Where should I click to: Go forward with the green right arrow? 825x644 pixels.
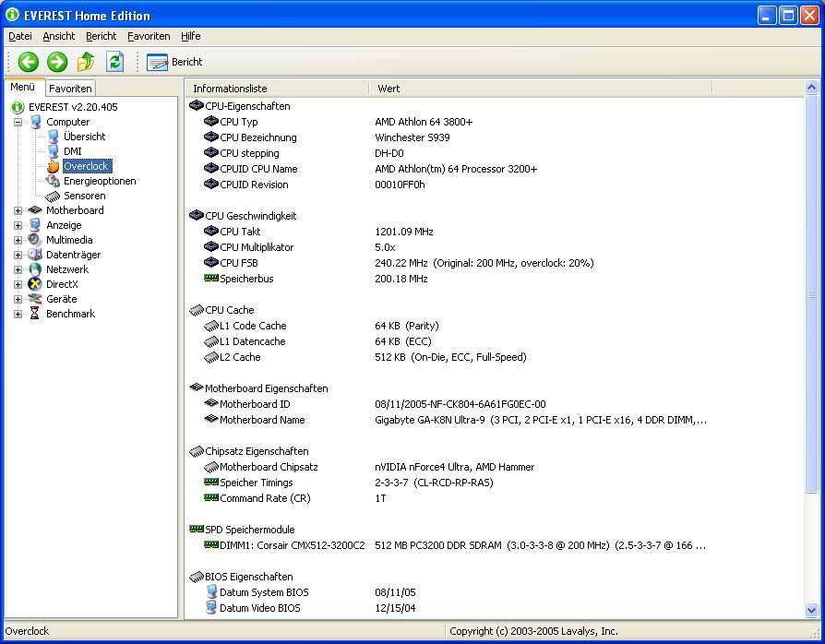pyautogui.click(x=57, y=62)
